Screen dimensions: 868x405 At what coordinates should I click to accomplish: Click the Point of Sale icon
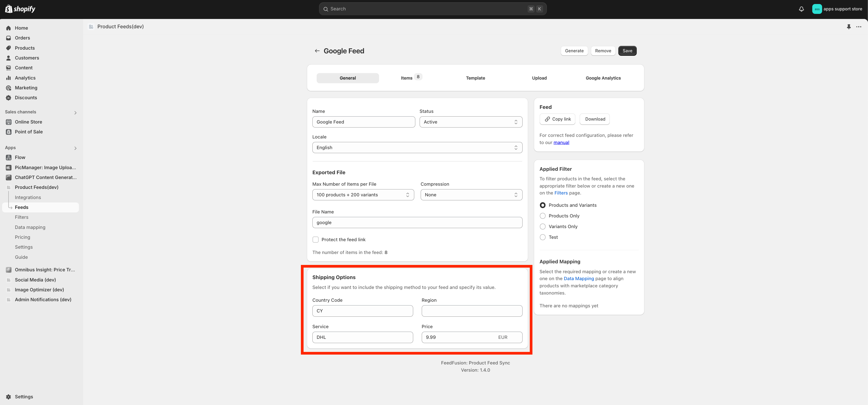(x=9, y=132)
